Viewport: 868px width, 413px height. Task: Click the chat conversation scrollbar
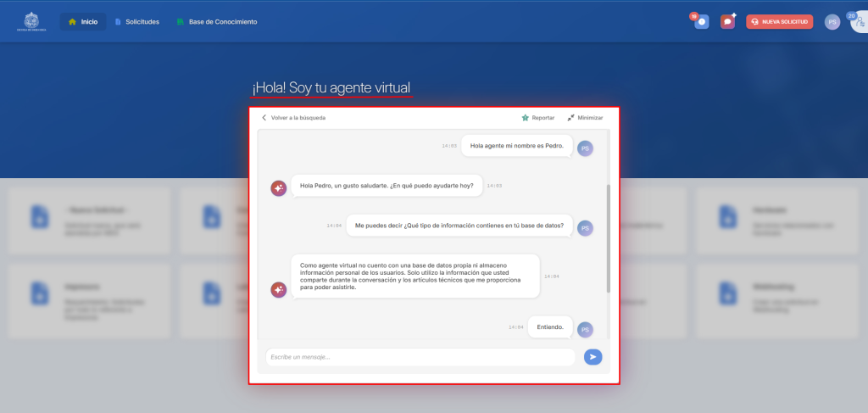pos(608,237)
